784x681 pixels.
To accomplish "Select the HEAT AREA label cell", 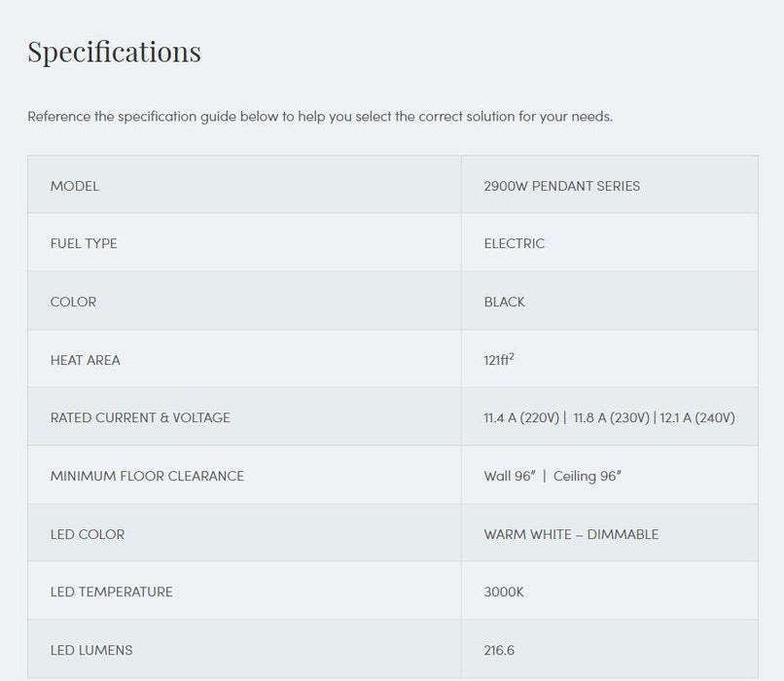I will coord(86,360).
